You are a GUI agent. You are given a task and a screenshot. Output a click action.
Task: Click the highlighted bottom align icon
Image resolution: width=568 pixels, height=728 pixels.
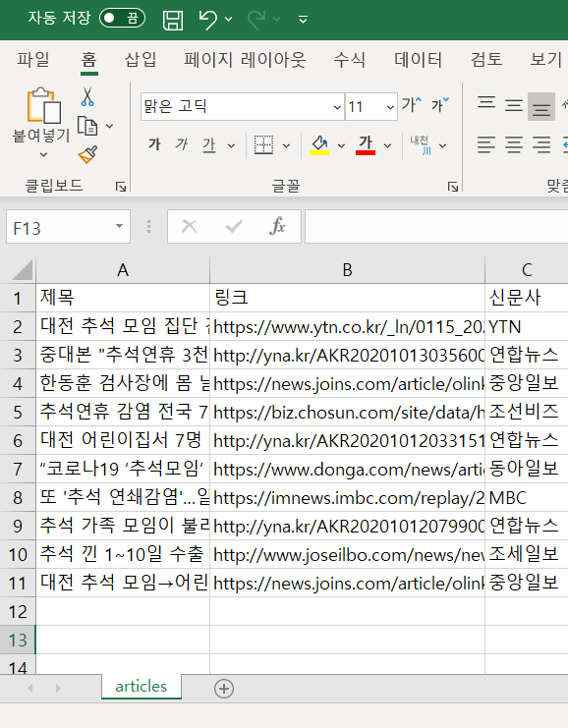coord(541,107)
